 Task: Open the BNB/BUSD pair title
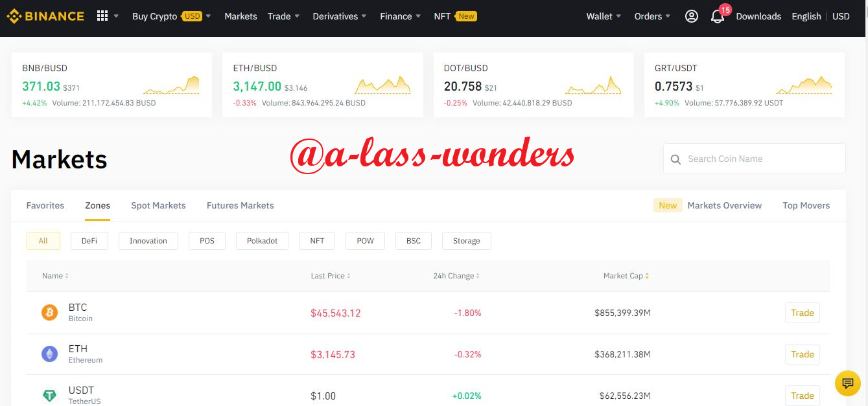tap(45, 68)
